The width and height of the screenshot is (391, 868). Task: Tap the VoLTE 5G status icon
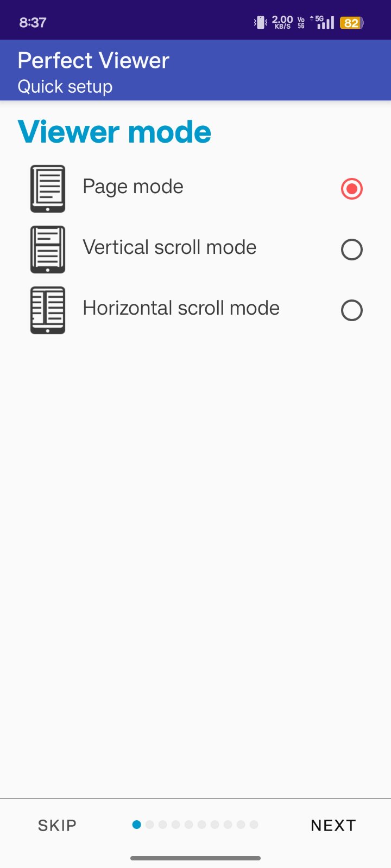[x=301, y=23]
